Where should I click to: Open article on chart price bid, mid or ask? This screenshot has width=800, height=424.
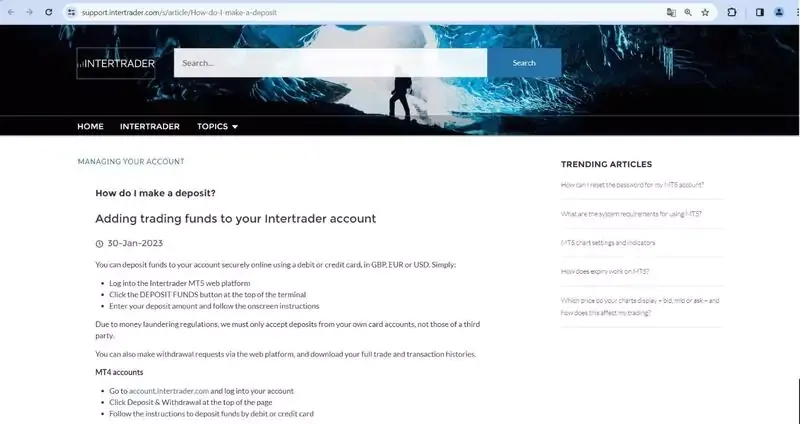(640, 307)
